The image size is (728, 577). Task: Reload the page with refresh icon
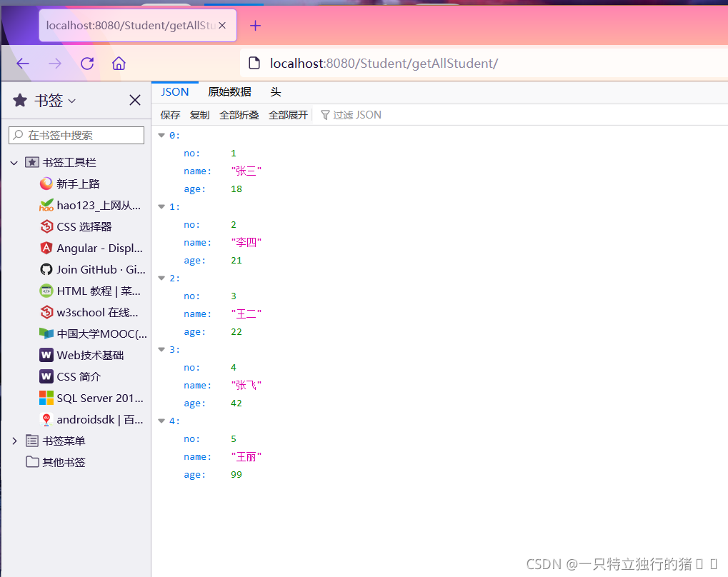87,63
